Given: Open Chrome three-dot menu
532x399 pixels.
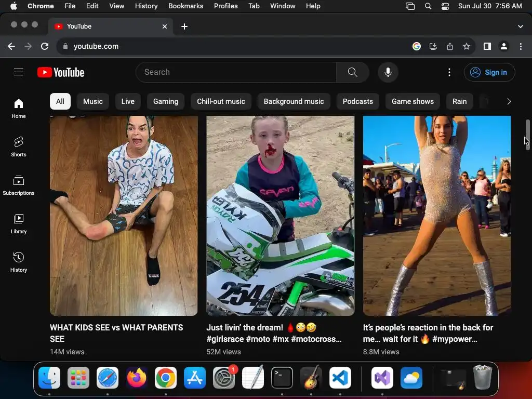Looking at the screenshot, I should pyautogui.click(x=521, y=46).
